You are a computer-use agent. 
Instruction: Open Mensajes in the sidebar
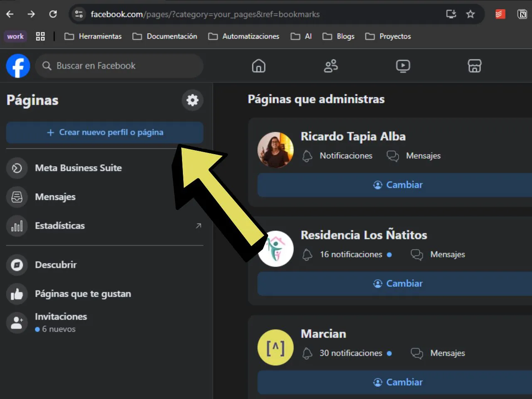tap(105, 197)
